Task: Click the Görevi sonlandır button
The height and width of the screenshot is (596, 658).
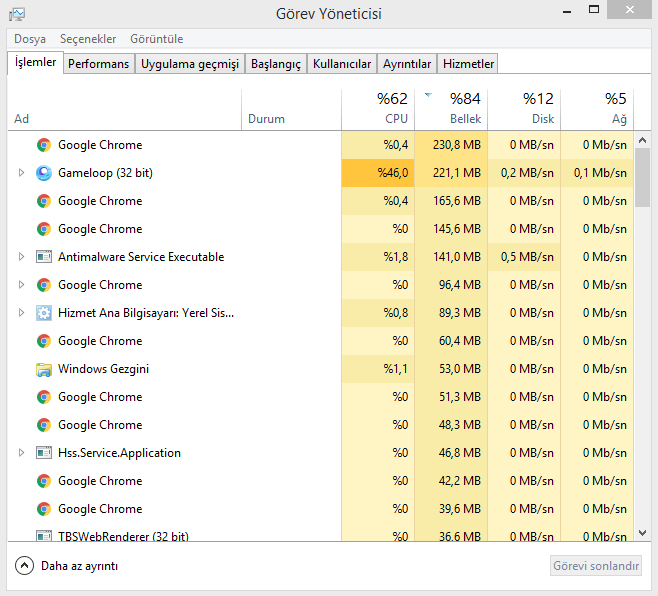Action: click(x=596, y=566)
